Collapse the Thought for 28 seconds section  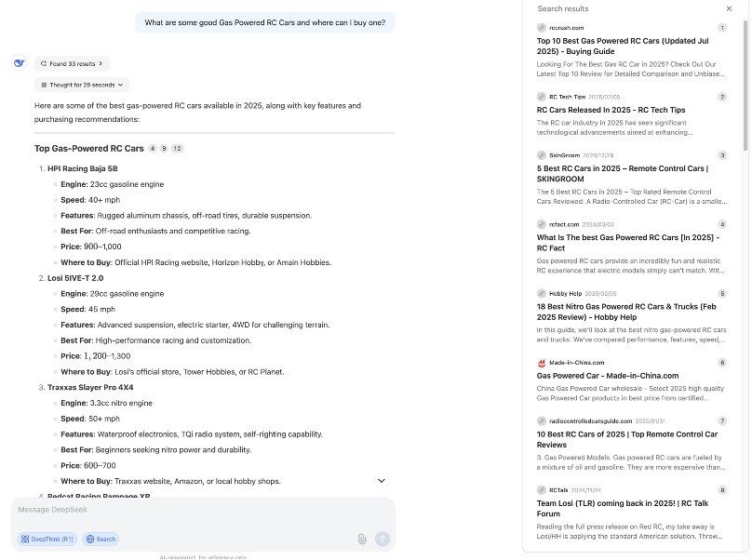click(x=82, y=85)
